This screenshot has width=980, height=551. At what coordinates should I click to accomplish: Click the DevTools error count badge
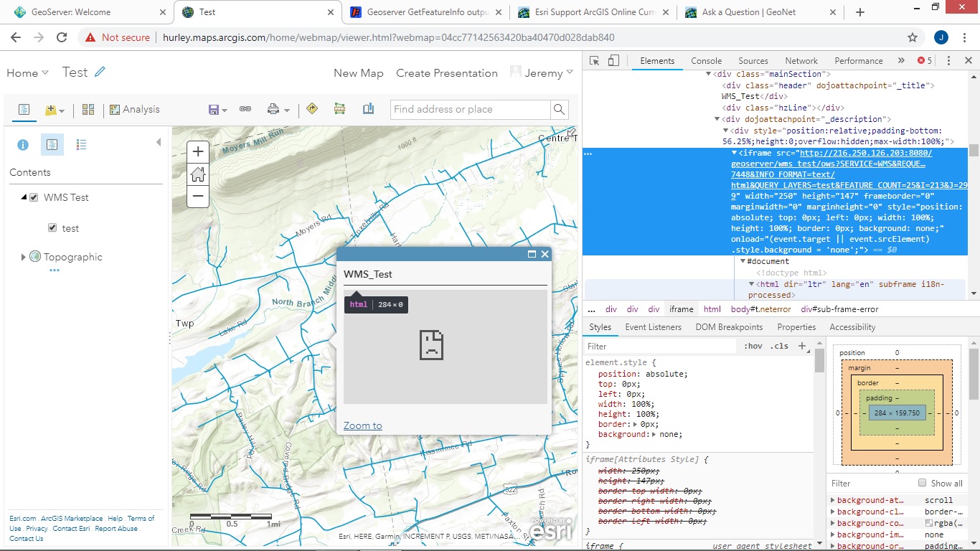925,61
